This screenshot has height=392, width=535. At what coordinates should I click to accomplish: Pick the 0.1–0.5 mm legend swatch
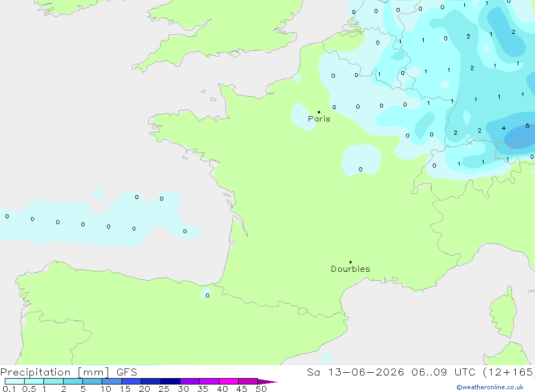[14, 381]
